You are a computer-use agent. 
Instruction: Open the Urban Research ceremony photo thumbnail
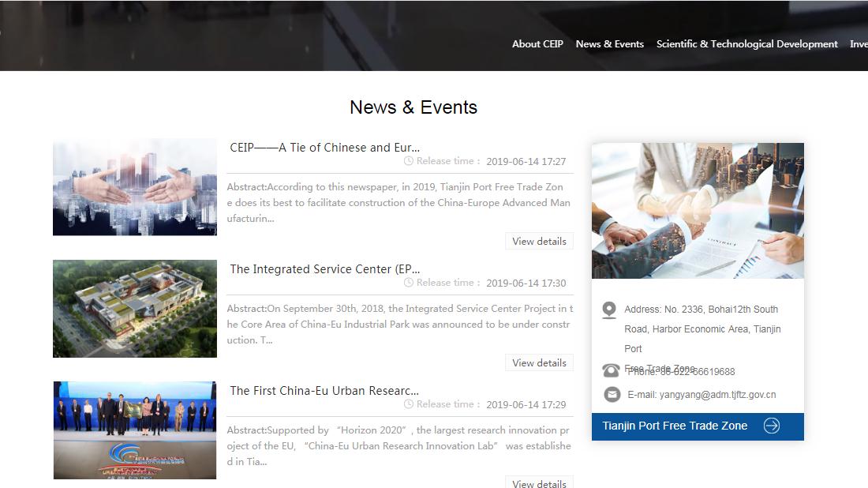click(x=135, y=430)
